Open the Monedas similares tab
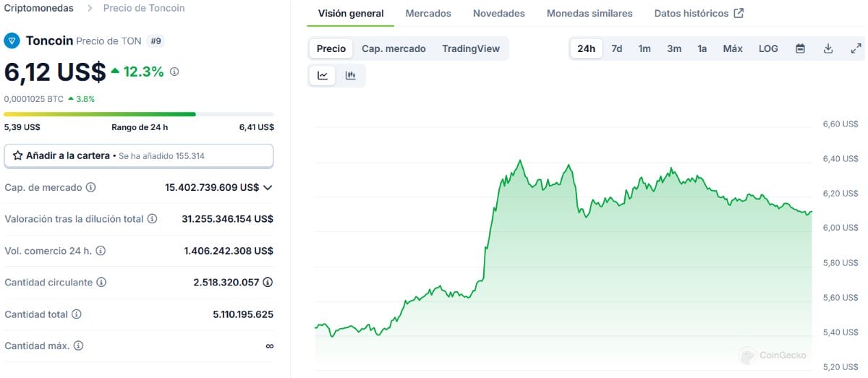 [590, 13]
